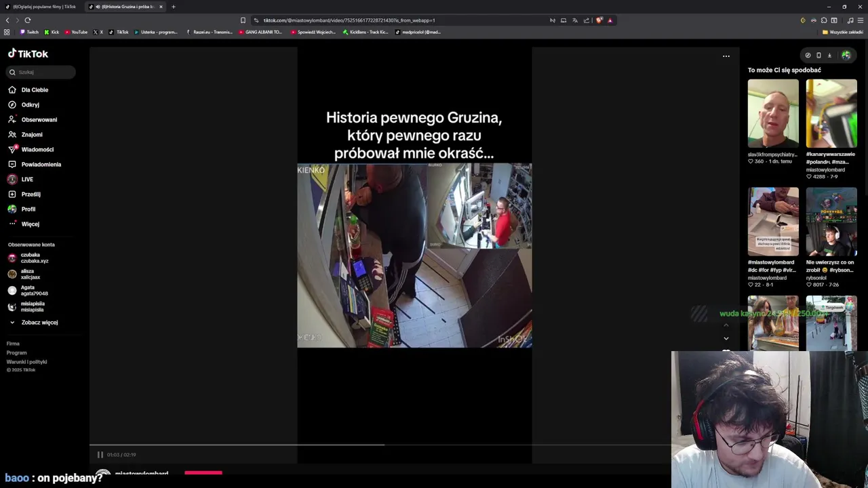This screenshot has height=488, width=868.
Task: Switch to Oglądaj popularne filmy tab
Action: (x=42, y=7)
